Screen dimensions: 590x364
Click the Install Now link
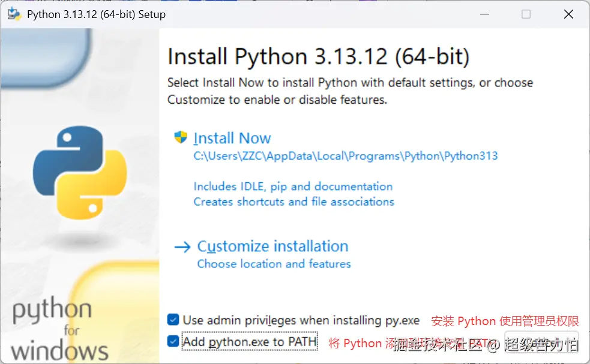click(x=232, y=139)
